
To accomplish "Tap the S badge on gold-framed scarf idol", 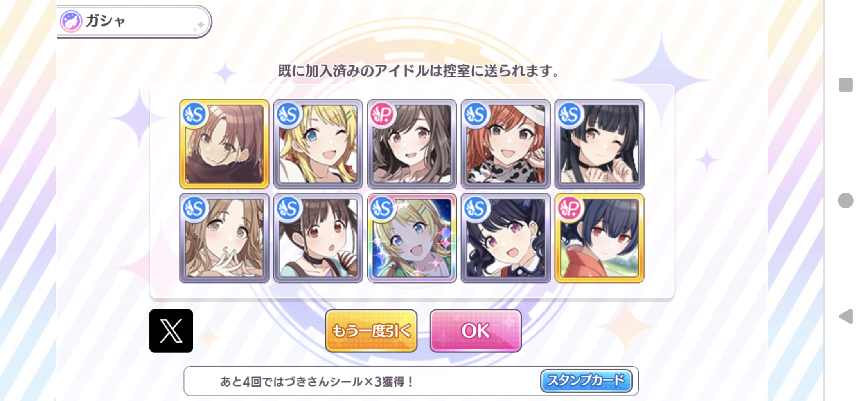I will (194, 114).
